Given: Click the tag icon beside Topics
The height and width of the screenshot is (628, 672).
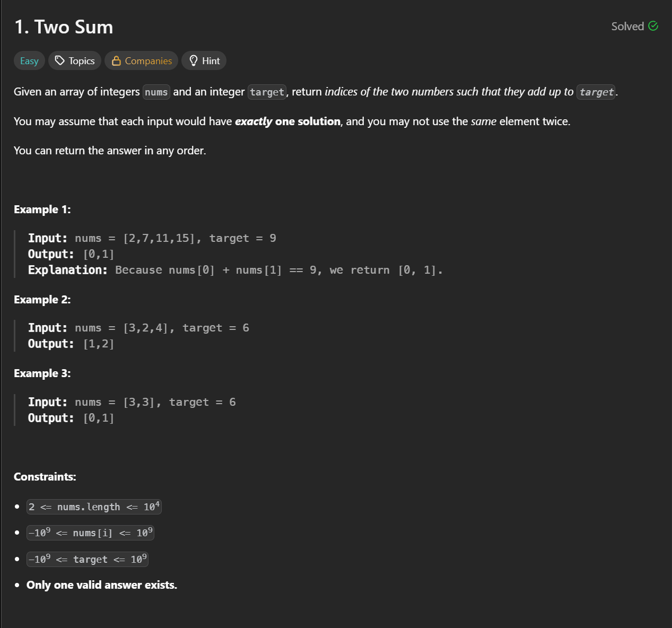Looking at the screenshot, I should click(60, 60).
